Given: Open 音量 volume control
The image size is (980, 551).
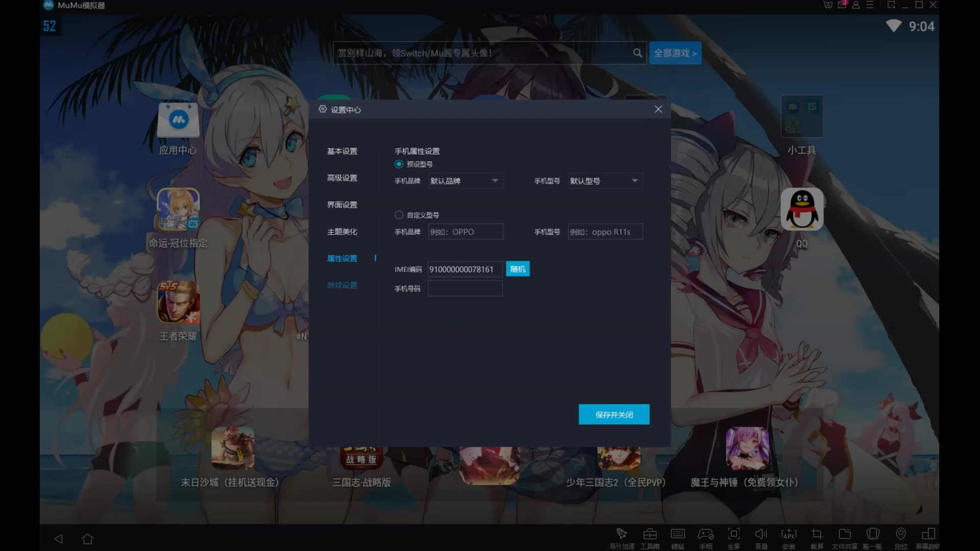Looking at the screenshot, I should [761, 538].
